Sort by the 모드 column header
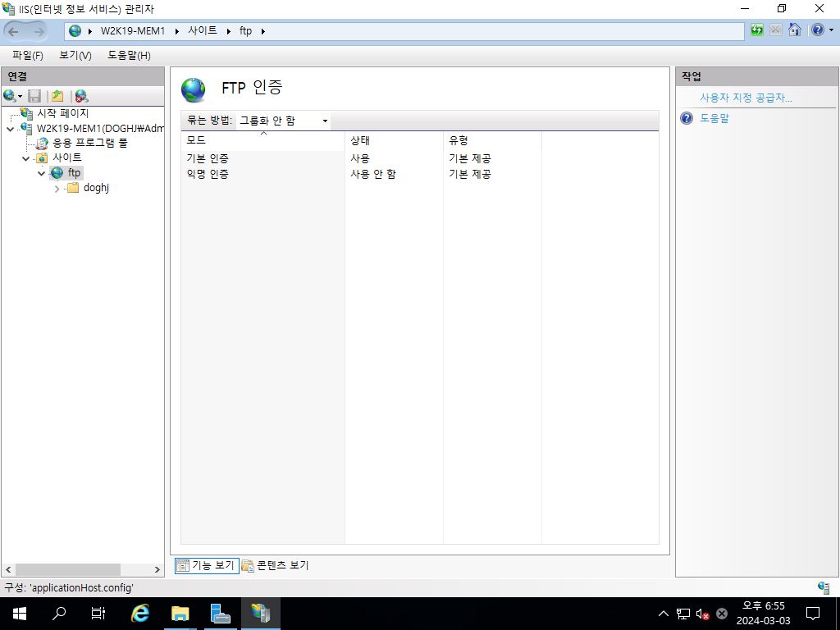Viewport: 840px width, 630px height. point(262,140)
